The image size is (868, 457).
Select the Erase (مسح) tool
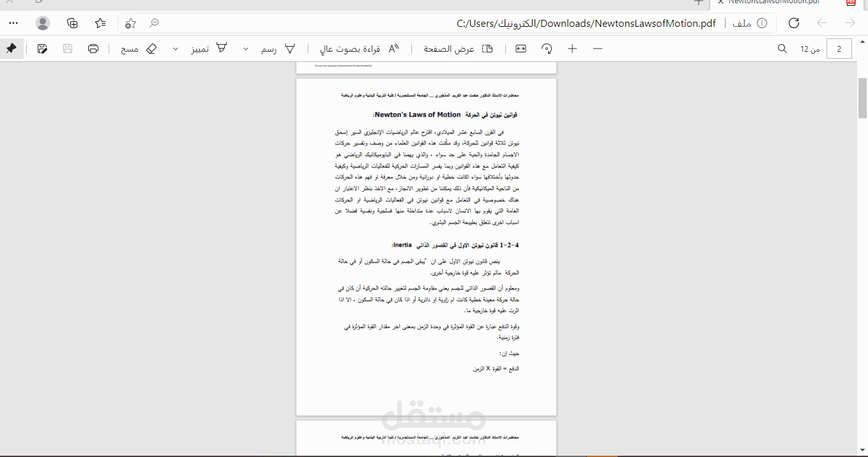[x=139, y=49]
